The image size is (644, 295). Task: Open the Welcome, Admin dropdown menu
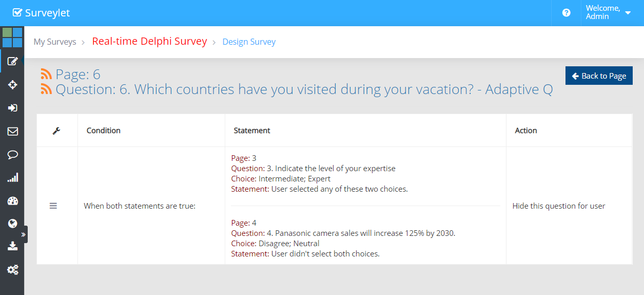(x=608, y=12)
